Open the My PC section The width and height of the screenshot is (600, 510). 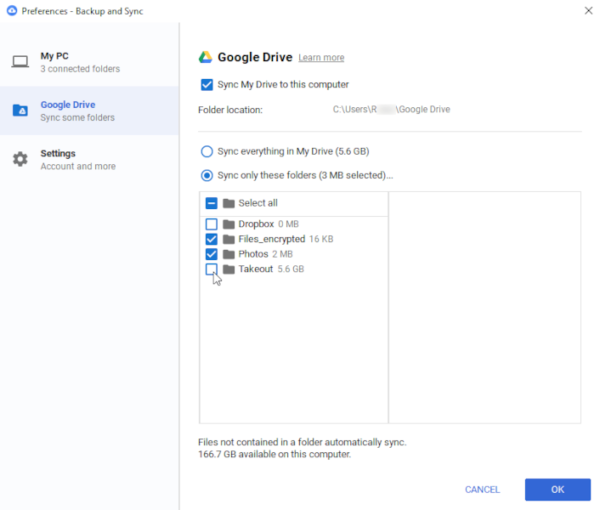[90, 62]
